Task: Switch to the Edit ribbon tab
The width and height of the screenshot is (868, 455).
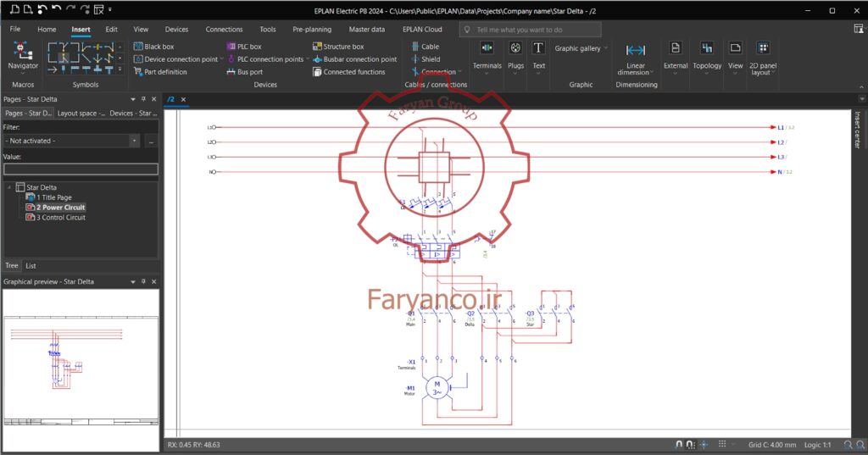Action: [x=111, y=30]
